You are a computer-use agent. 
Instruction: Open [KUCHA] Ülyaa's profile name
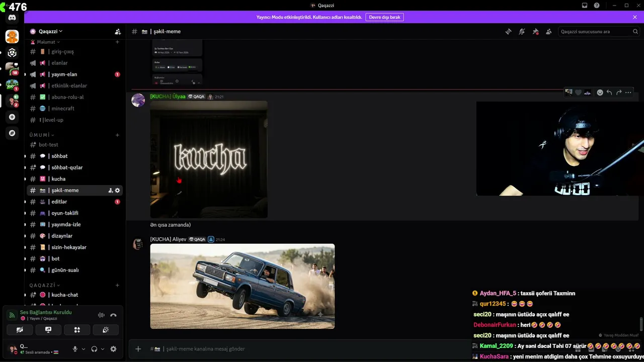point(168,97)
